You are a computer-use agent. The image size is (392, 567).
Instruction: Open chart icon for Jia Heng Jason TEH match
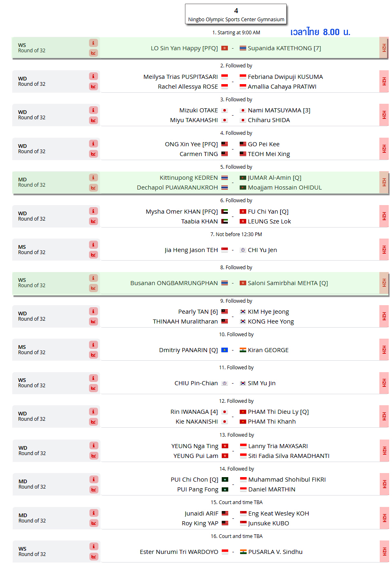tap(94, 254)
